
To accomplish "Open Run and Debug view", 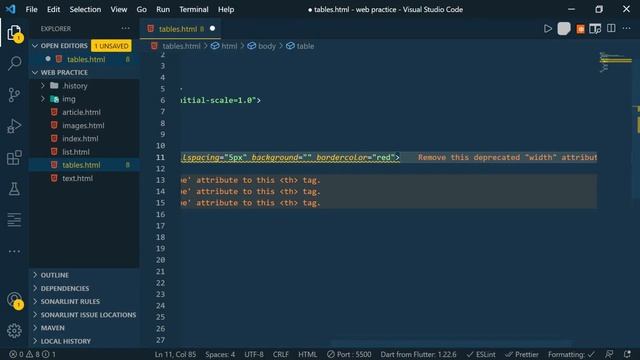I will click(14, 126).
